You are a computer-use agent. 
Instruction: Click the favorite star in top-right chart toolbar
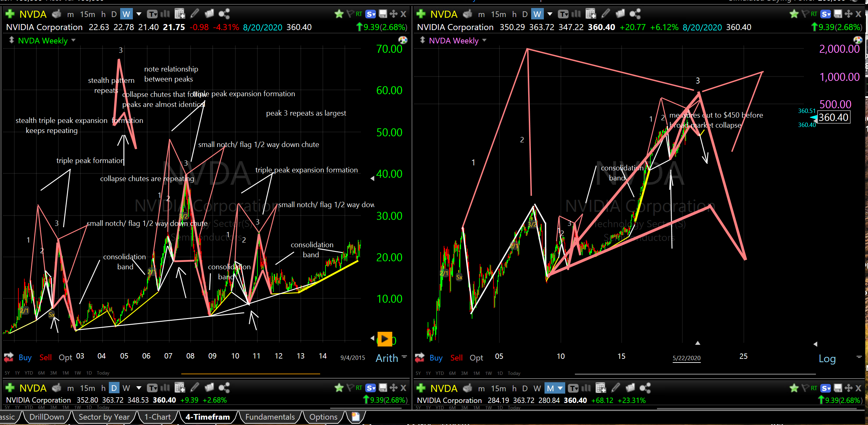[x=794, y=14]
